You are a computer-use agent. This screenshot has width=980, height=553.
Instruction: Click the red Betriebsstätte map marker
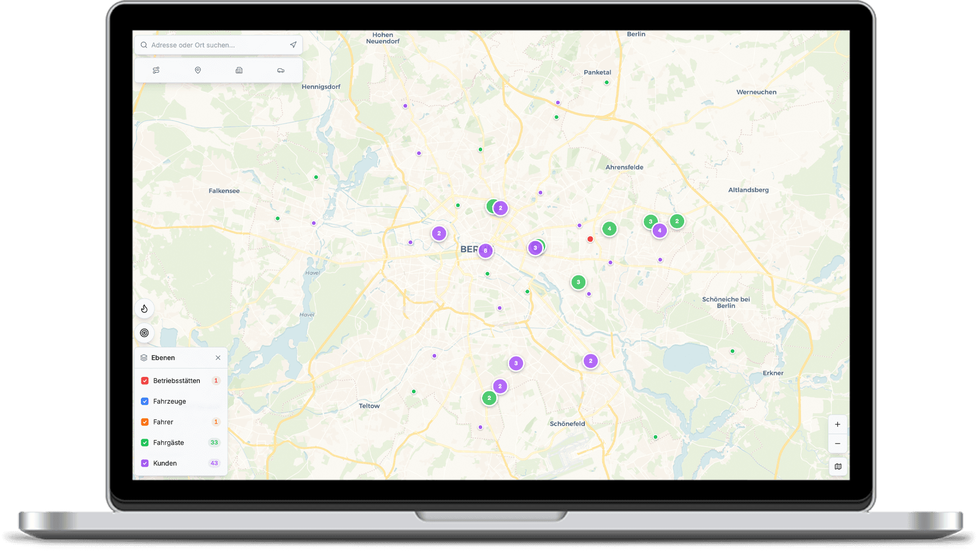point(590,239)
